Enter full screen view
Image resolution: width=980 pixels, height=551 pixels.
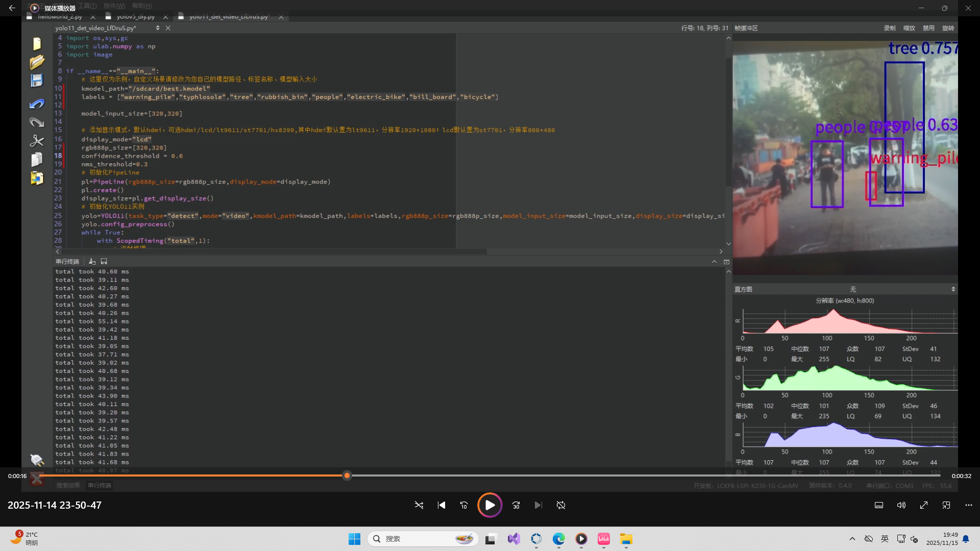tap(924, 505)
